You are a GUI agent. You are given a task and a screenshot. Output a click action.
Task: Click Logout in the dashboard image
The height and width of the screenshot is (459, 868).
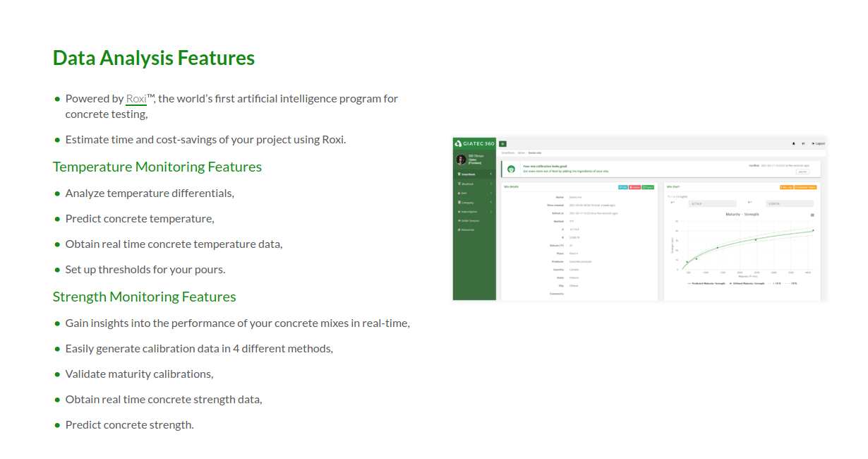pyautogui.click(x=819, y=143)
